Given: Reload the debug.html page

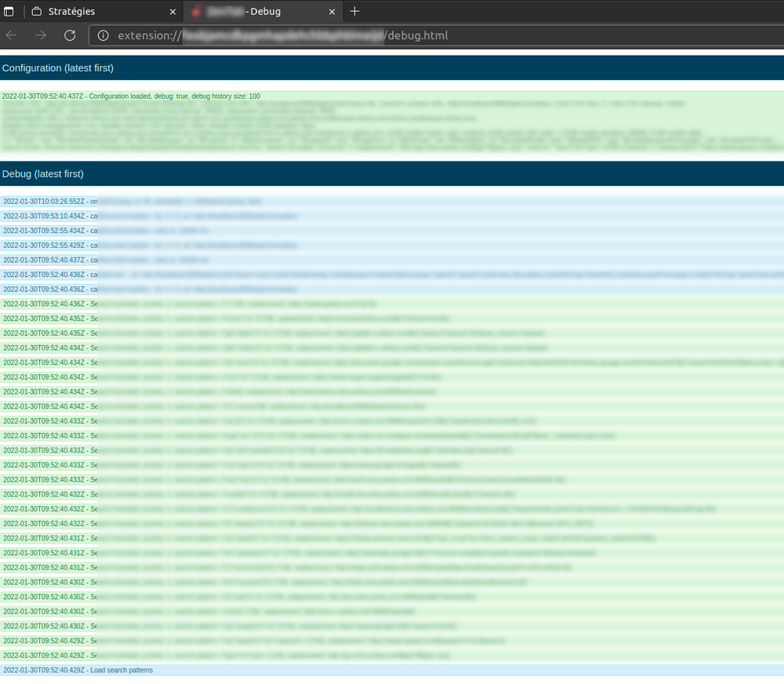Looking at the screenshot, I should click(x=69, y=35).
